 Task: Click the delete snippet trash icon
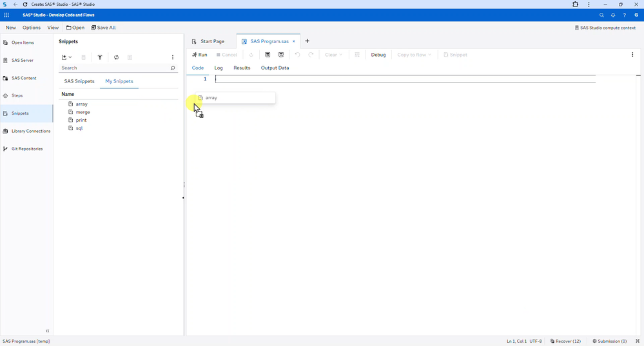tap(83, 57)
